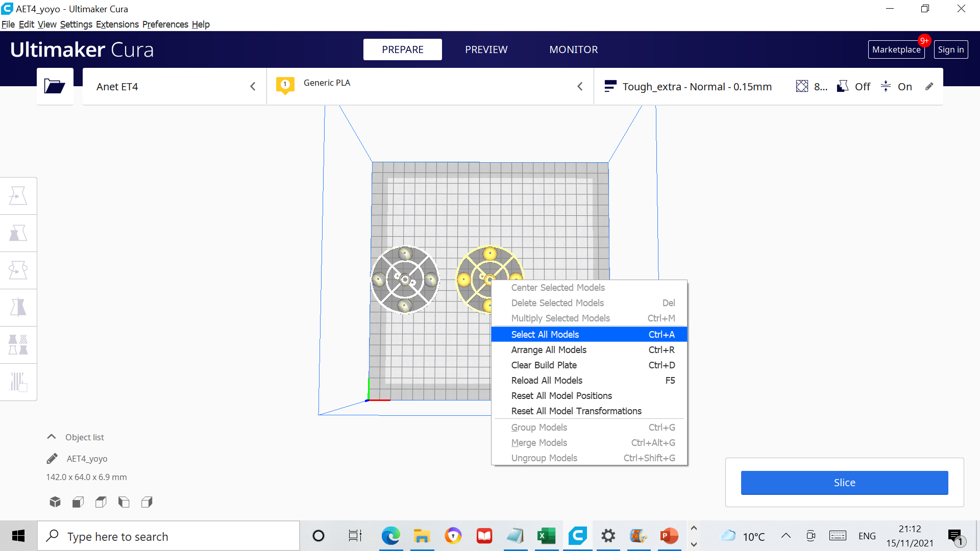The image size is (980, 551).
Task: Click the pencil icon beside AET4_yoyo
Action: [x=52, y=459]
